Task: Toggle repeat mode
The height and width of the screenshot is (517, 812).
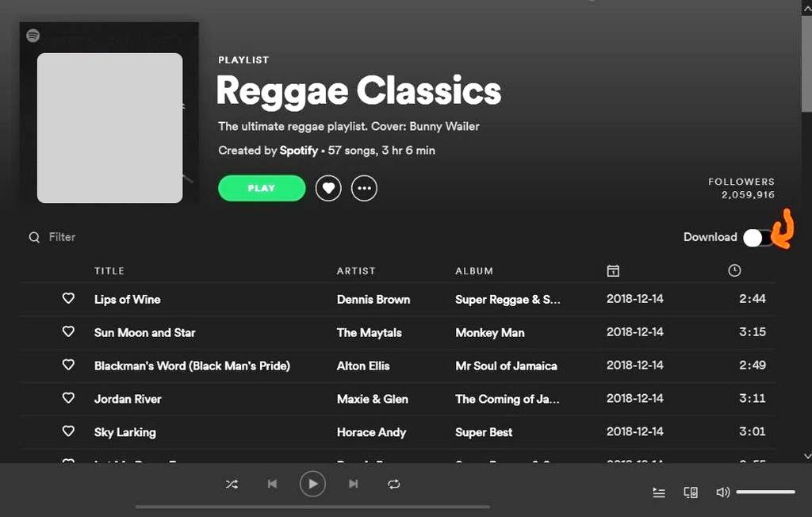Action: [x=393, y=484]
